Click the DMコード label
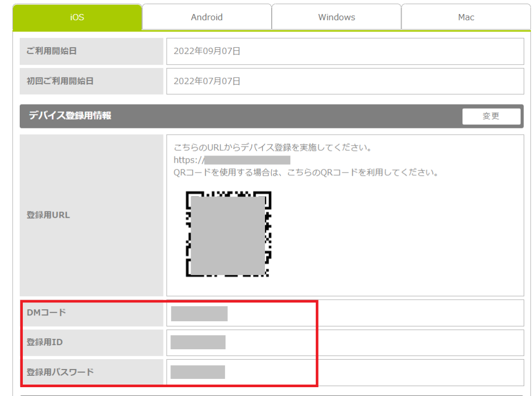This screenshot has height=396, width=532. tap(46, 312)
